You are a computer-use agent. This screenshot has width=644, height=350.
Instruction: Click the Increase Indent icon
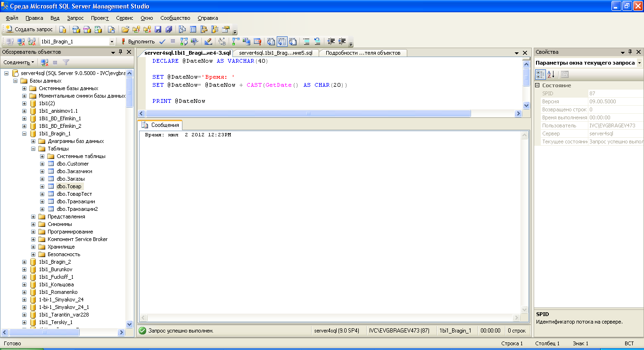(342, 42)
